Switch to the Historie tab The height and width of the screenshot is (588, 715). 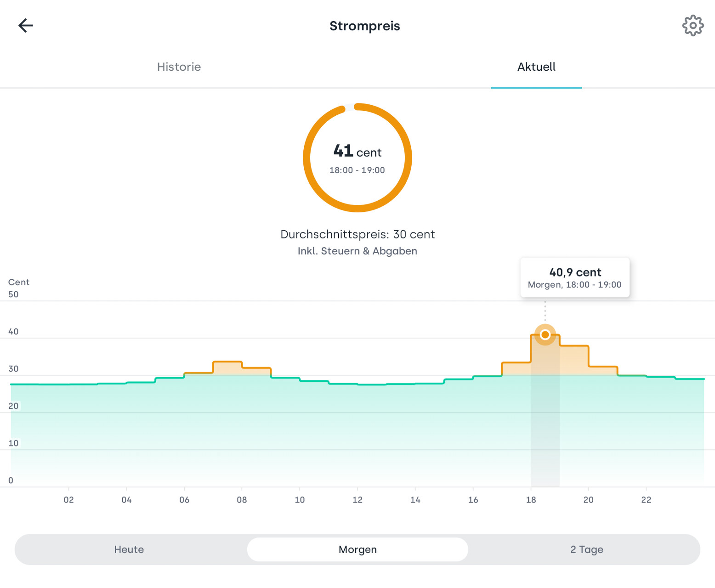click(x=179, y=67)
